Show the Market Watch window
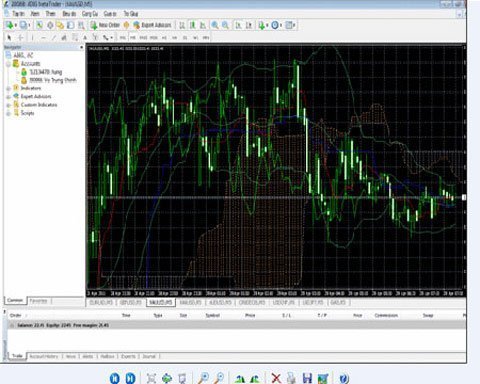Screen dimensions: 480x384 click(x=39, y=25)
